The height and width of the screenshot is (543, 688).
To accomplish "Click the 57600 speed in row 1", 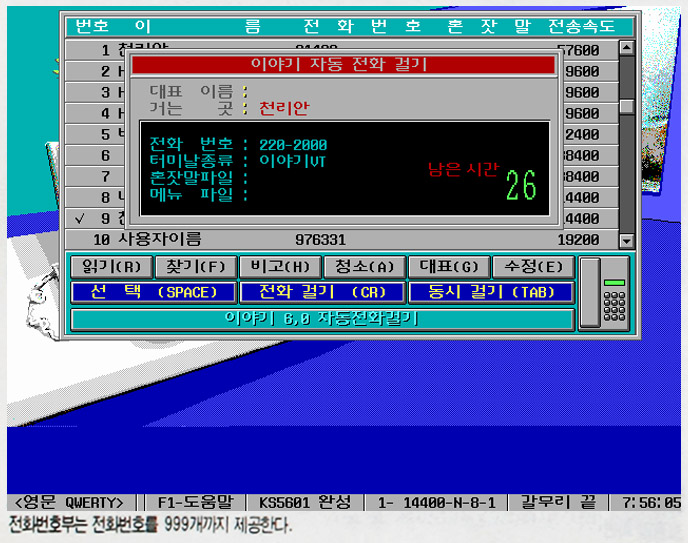I will point(578,50).
